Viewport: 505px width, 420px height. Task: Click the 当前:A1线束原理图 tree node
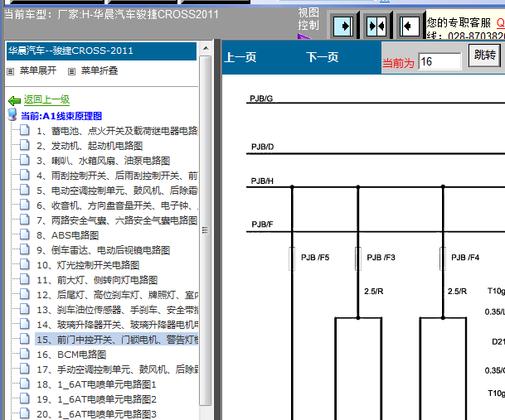[61, 116]
